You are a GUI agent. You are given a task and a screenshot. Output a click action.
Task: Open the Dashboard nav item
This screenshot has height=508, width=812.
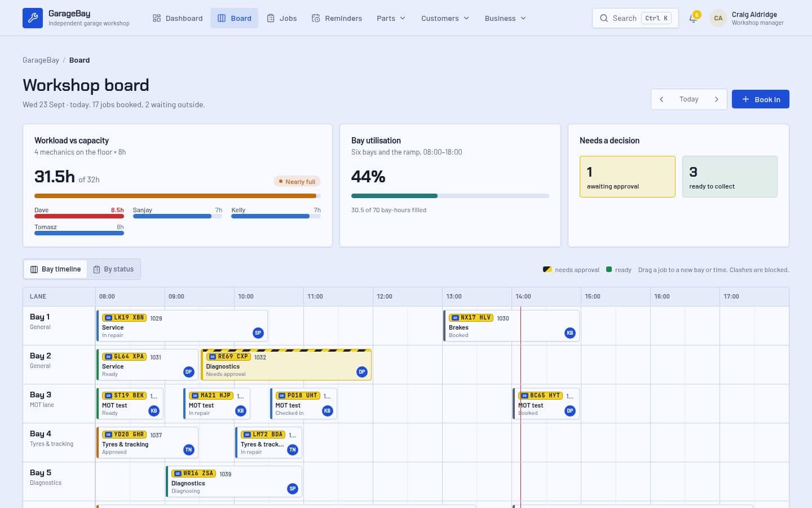(178, 18)
